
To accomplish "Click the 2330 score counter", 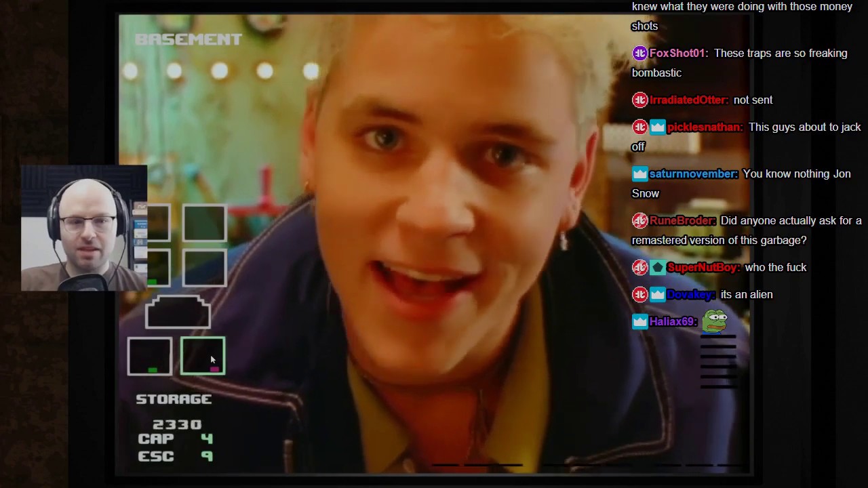I will pyautogui.click(x=177, y=425).
